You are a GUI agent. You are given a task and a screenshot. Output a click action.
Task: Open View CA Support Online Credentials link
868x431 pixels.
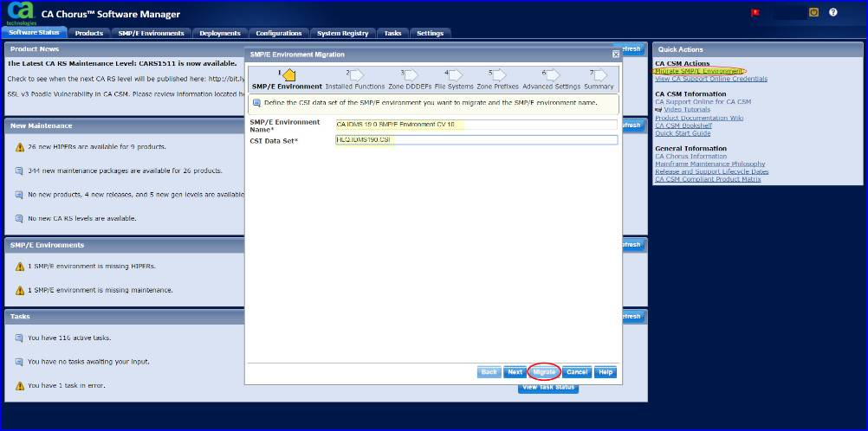[711, 79]
